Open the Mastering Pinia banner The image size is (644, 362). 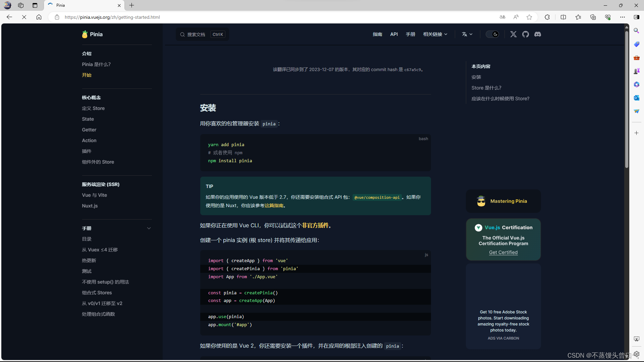coord(503,201)
